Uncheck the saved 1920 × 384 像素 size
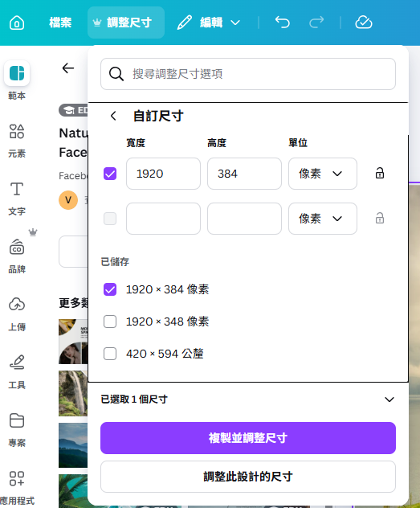The height and width of the screenshot is (508, 420). point(110,289)
